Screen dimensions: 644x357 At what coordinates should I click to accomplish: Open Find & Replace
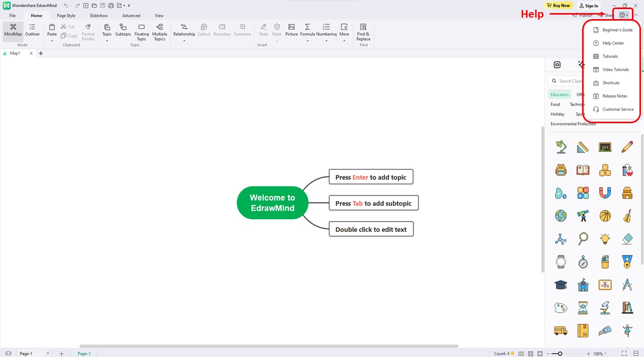coord(363,32)
